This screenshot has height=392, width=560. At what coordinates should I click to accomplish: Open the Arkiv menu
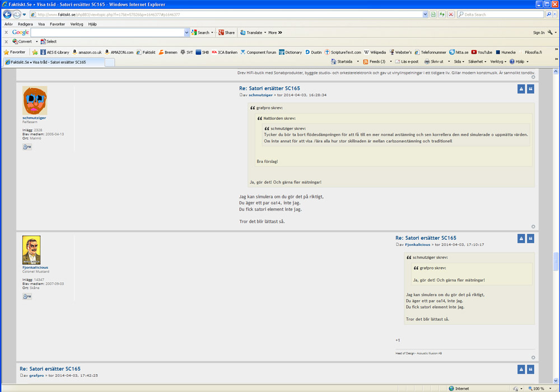(8, 24)
